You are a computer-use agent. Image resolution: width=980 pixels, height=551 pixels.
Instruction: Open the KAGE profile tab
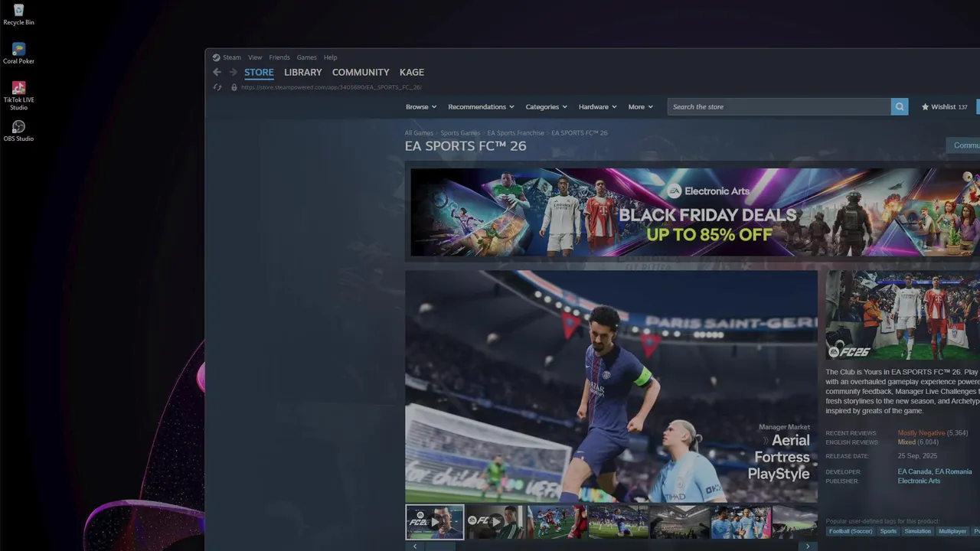[x=412, y=72]
